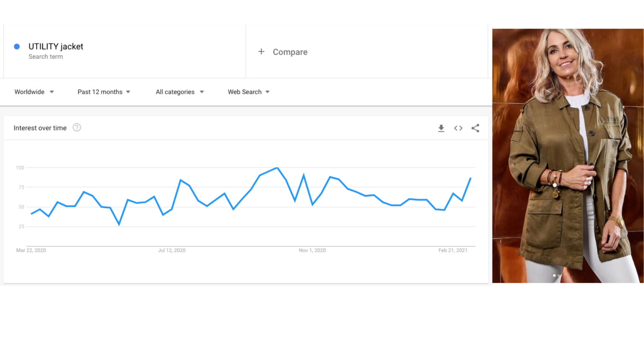Add a Compare search term
The width and height of the screenshot is (644, 362).
(367, 52)
